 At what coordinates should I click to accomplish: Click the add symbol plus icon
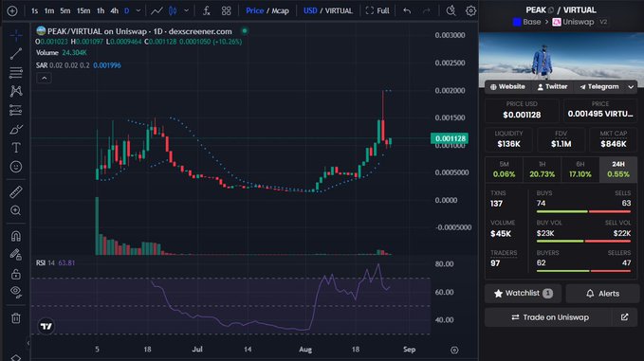[12, 11]
